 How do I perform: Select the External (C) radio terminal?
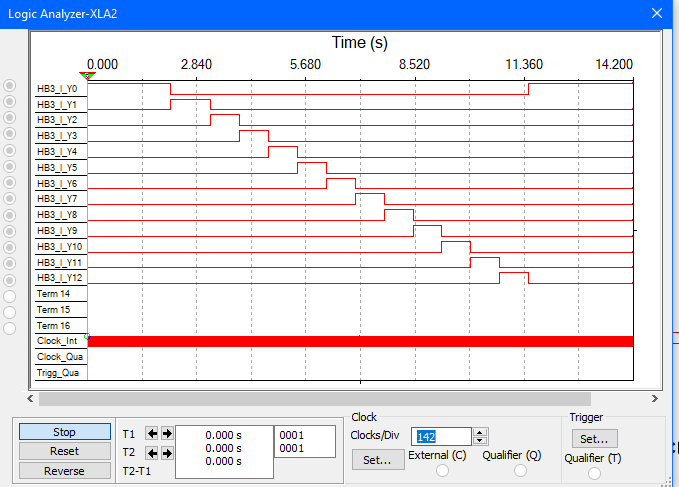click(x=442, y=471)
